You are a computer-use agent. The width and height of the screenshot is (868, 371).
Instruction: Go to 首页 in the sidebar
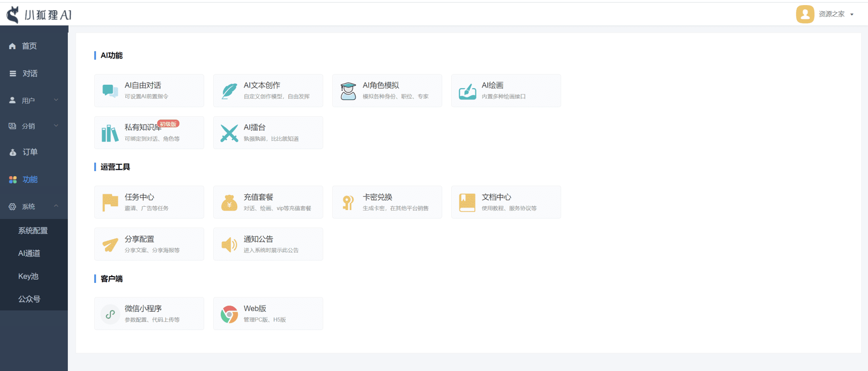(29, 46)
